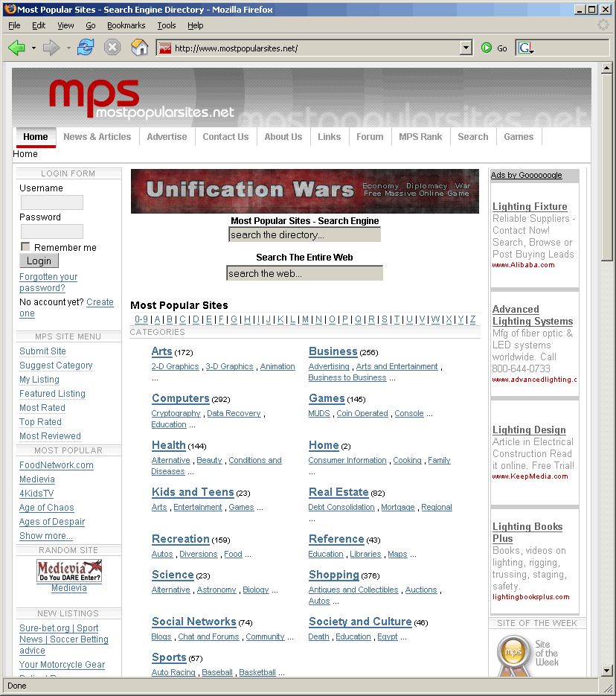
Task: Reload the page with the Refresh icon
Action: click(x=86, y=48)
